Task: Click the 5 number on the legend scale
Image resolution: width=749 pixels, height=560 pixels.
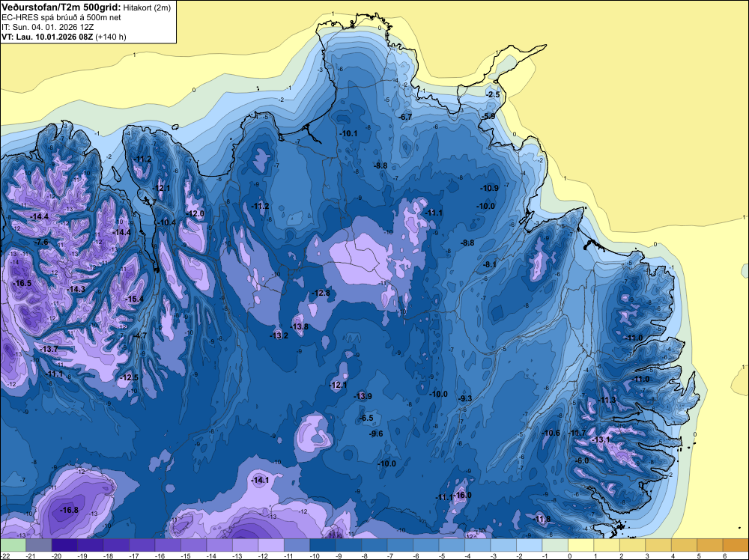Action: (700, 556)
